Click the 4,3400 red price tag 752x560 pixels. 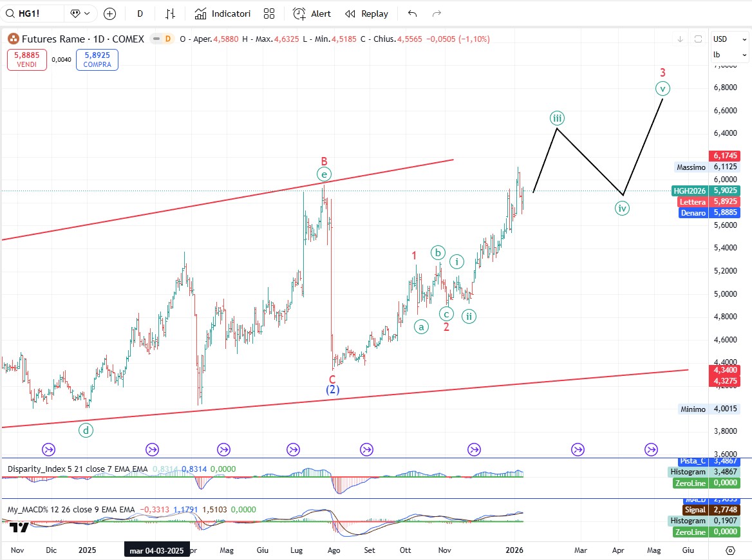(x=725, y=370)
